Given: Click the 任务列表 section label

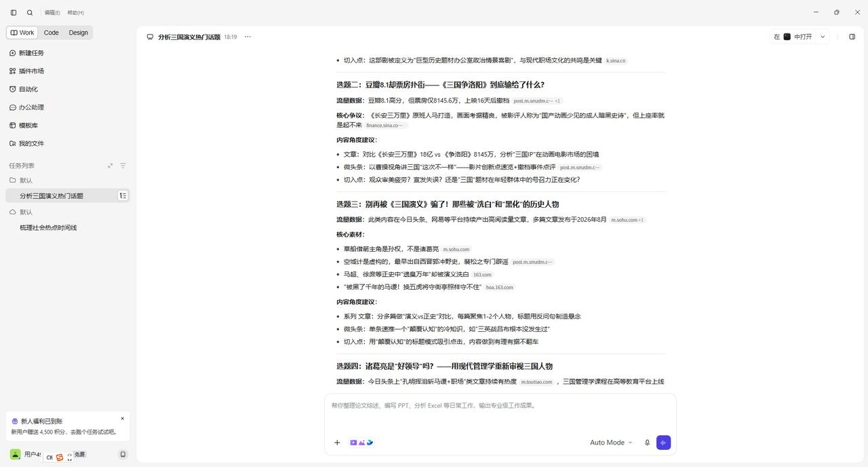Looking at the screenshot, I should [x=22, y=166].
